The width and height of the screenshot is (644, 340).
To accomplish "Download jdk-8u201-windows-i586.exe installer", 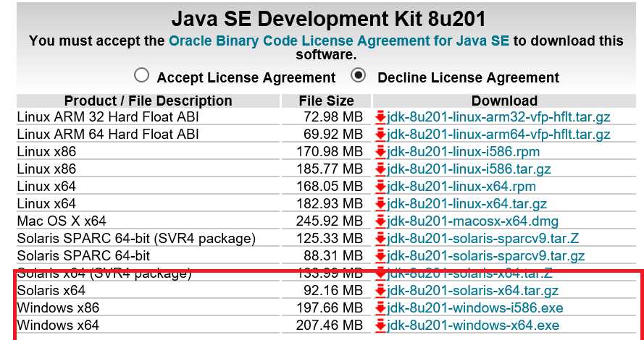I will (x=474, y=308).
